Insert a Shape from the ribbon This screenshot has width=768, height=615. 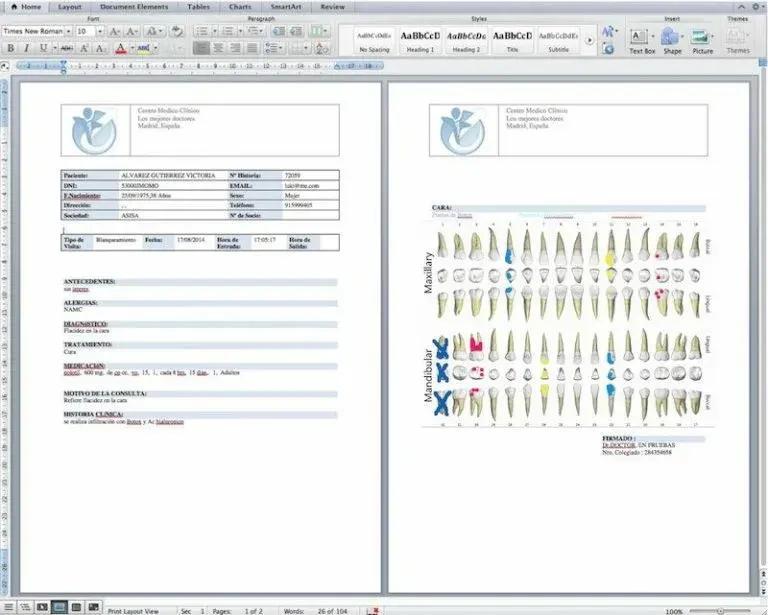tap(672, 41)
